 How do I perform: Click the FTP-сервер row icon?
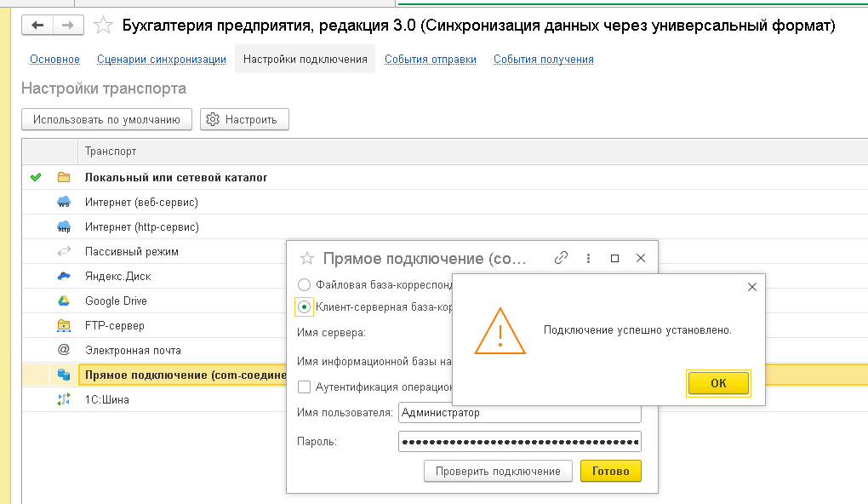point(64,326)
